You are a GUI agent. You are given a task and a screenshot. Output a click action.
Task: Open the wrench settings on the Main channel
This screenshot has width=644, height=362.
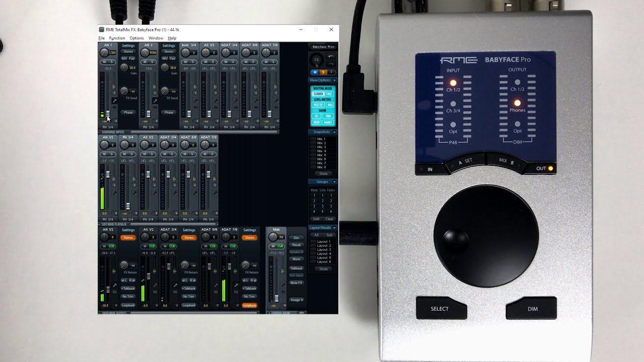(284, 285)
